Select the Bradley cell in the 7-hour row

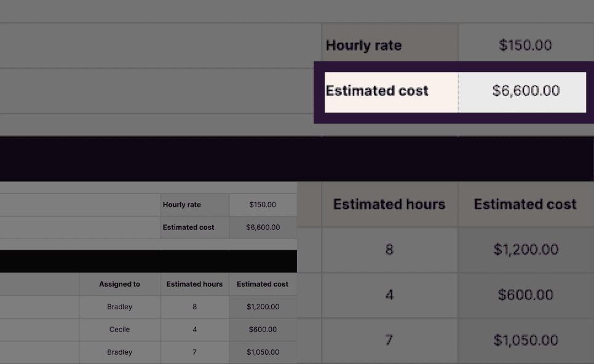tap(119, 352)
